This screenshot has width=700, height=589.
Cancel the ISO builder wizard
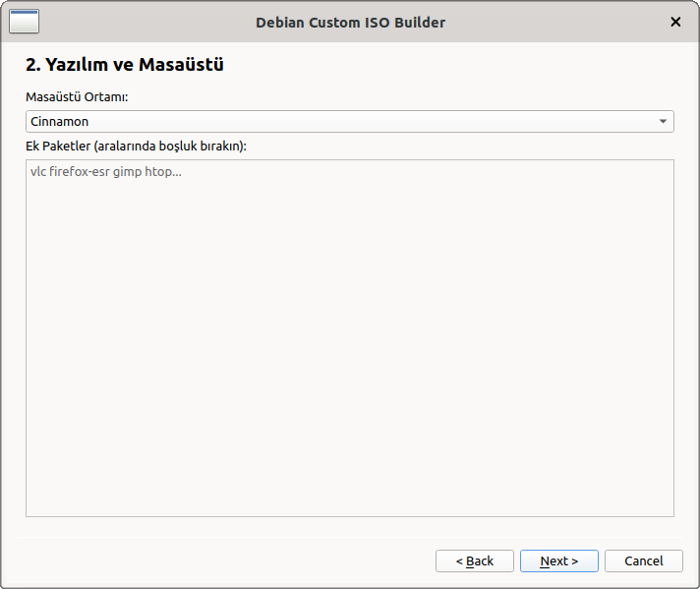click(643, 560)
